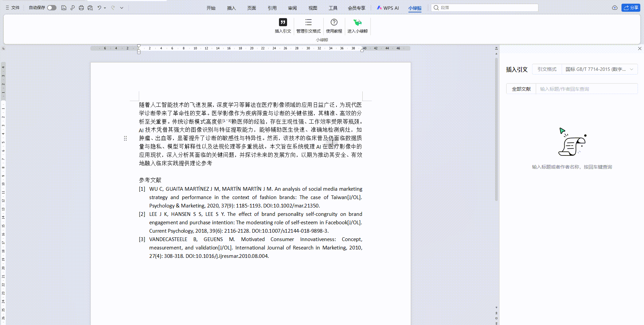
Task: Click the 全部文献 button
Action: click(x=521, y=89)
